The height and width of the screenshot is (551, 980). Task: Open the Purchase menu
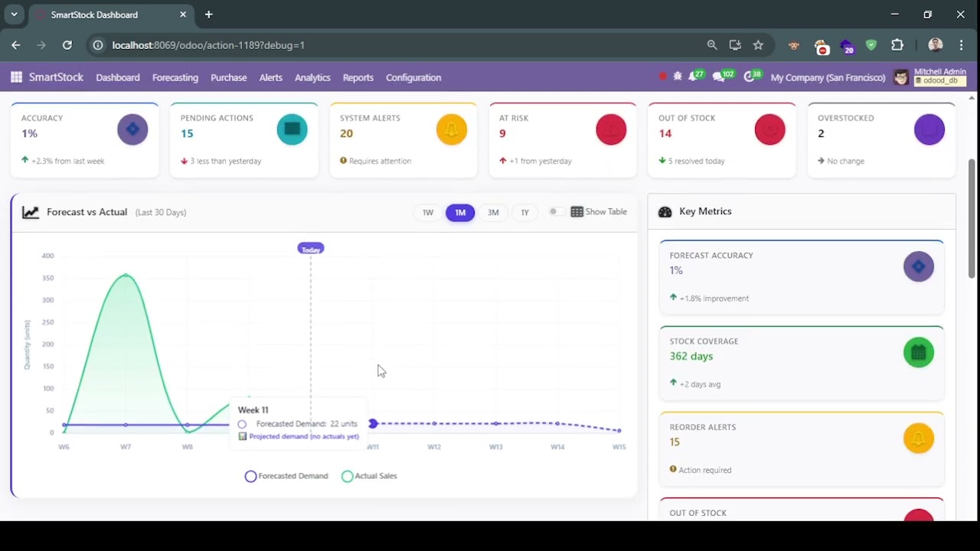229,77
